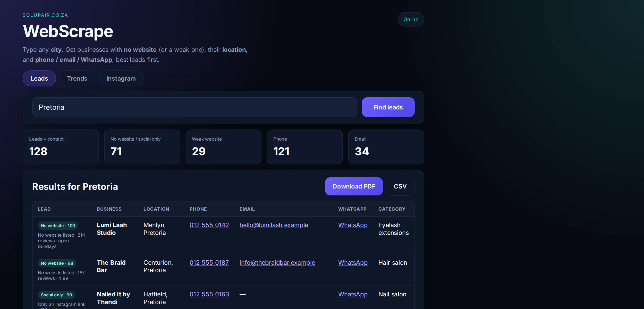Call Lumi Lash Studio at 012 555 0142
Image resolution: width=644 pixels, height=309 pixels.
click(x=209, y=225)
